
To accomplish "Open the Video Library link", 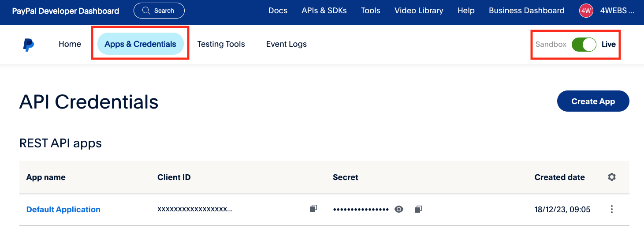I will coord(419,11).
